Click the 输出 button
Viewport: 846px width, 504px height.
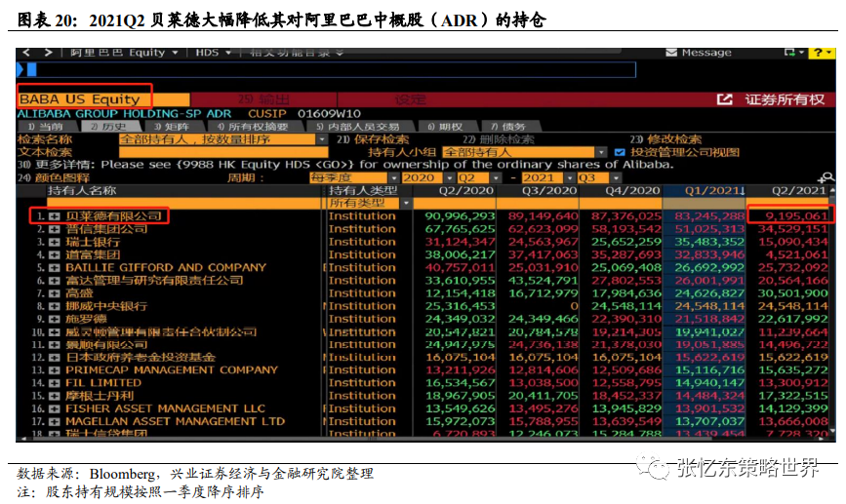263,99
